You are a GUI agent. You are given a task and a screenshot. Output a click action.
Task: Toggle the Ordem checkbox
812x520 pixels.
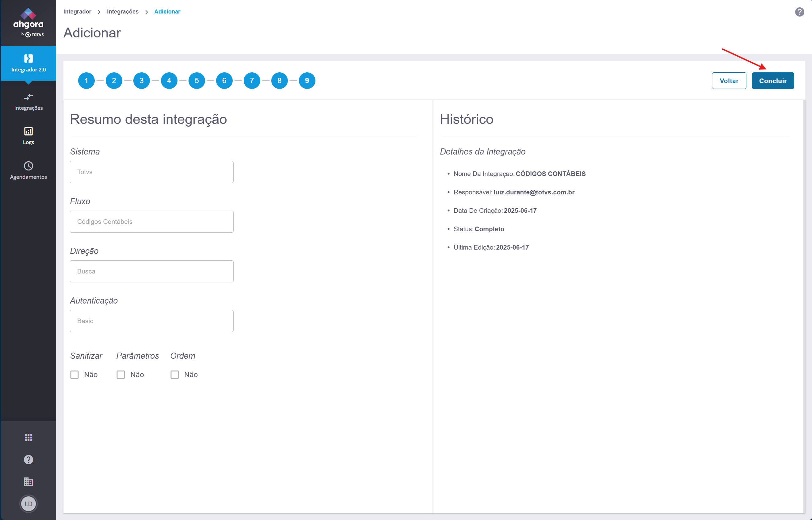pos(174,374)
